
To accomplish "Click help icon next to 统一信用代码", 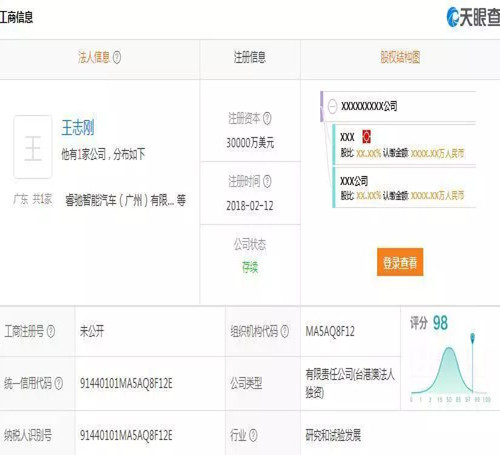I will [58, 383].
